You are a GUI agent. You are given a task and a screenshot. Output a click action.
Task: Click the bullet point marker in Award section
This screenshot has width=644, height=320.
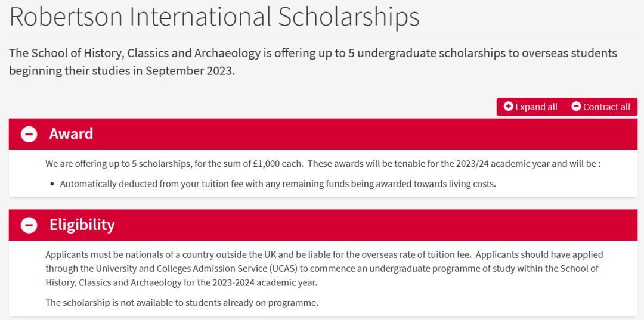point(52,184)
